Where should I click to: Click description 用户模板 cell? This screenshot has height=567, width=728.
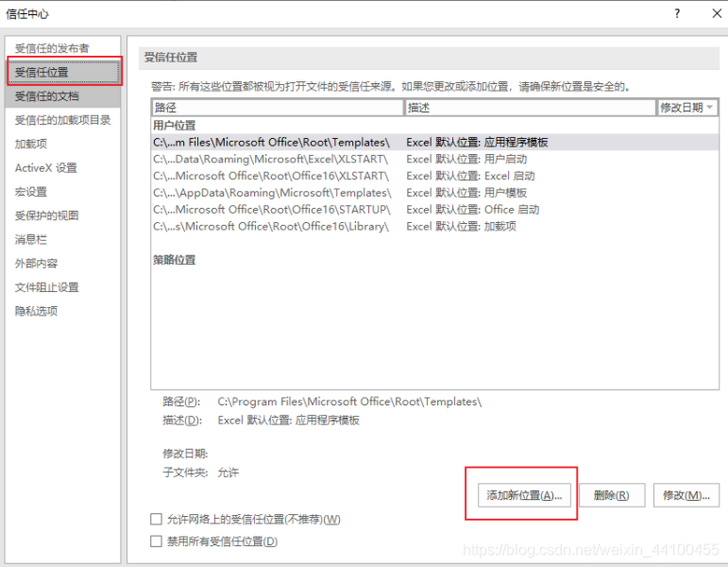466,193
